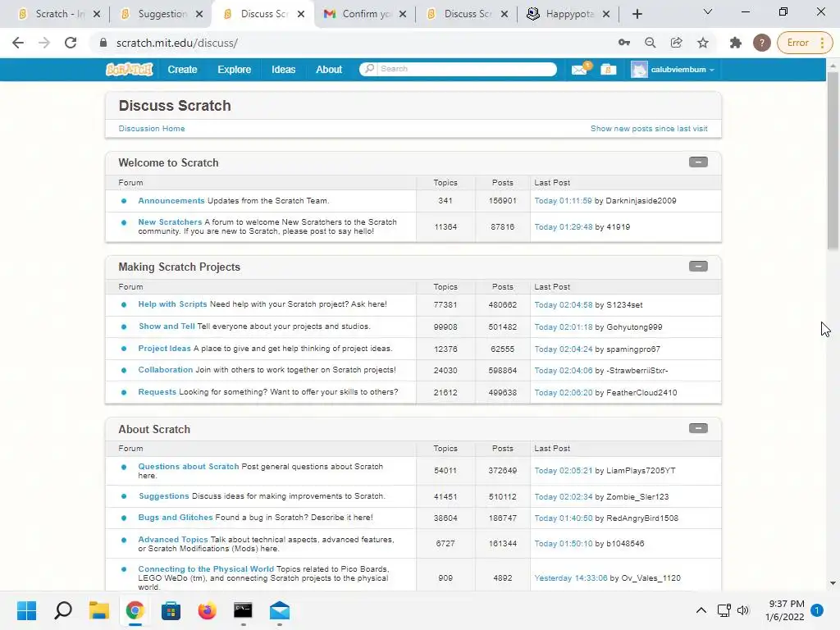Open the messages envelope icon
This screenshot has width=840, height=630.
[580, 69]
